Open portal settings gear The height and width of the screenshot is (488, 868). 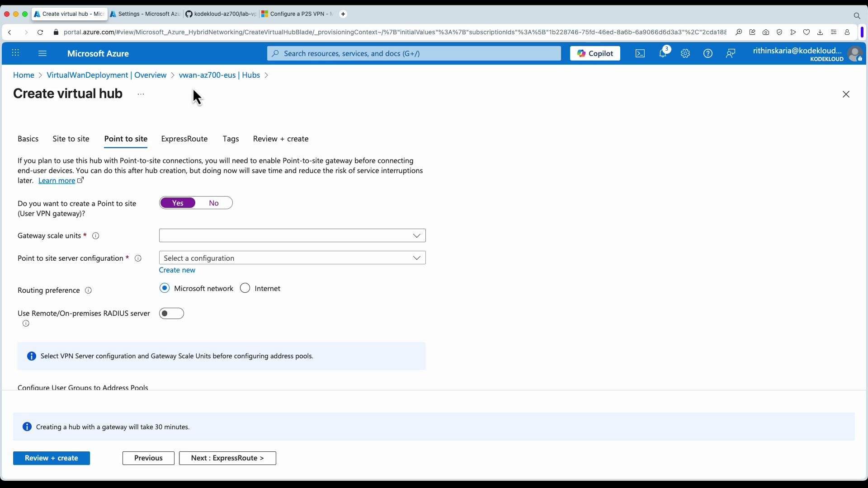point(685,53)
